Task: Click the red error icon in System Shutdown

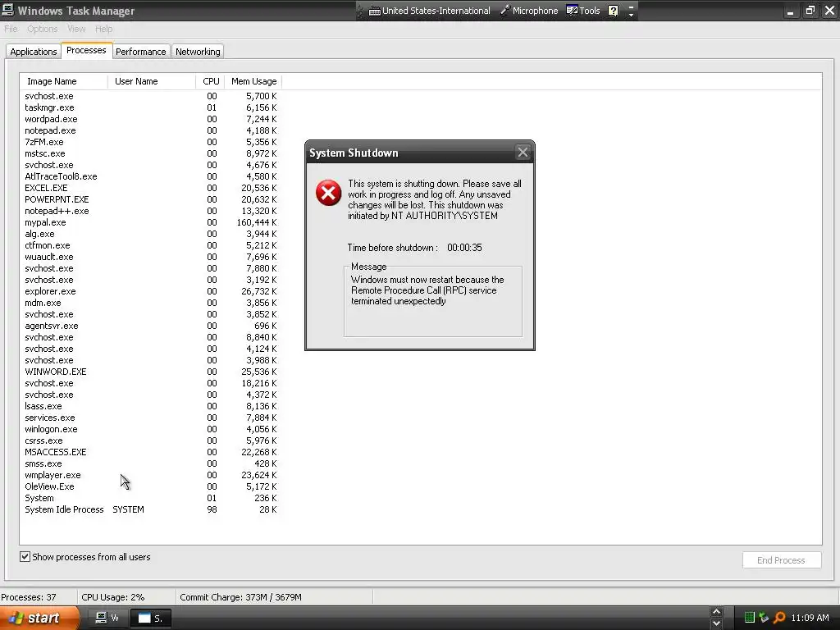Action: (x=328, y=193)
